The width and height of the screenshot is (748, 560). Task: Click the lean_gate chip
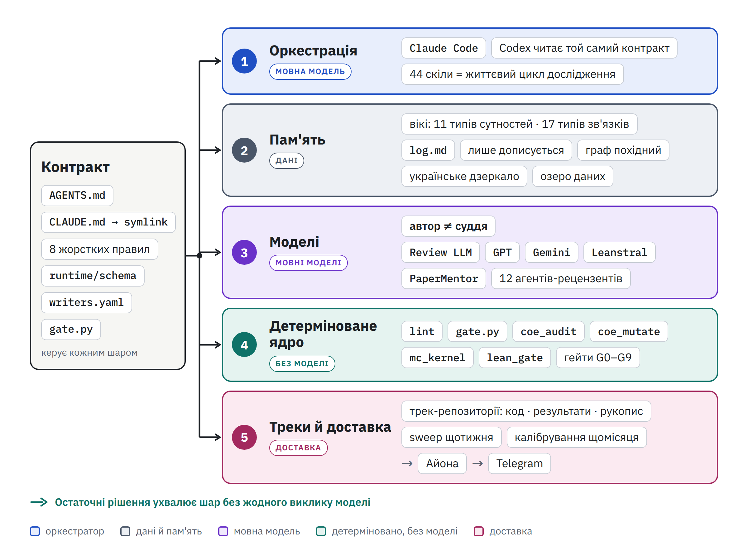(x=515, y=358)
